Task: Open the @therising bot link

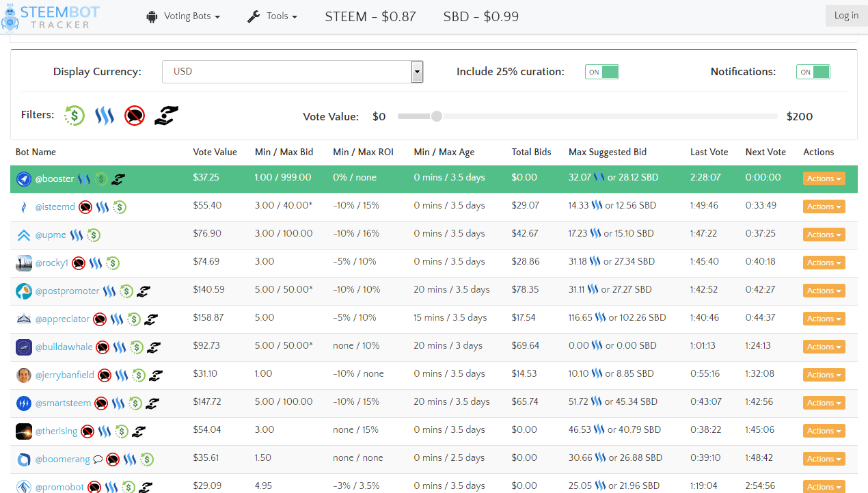Action: [x=56, y=431]
